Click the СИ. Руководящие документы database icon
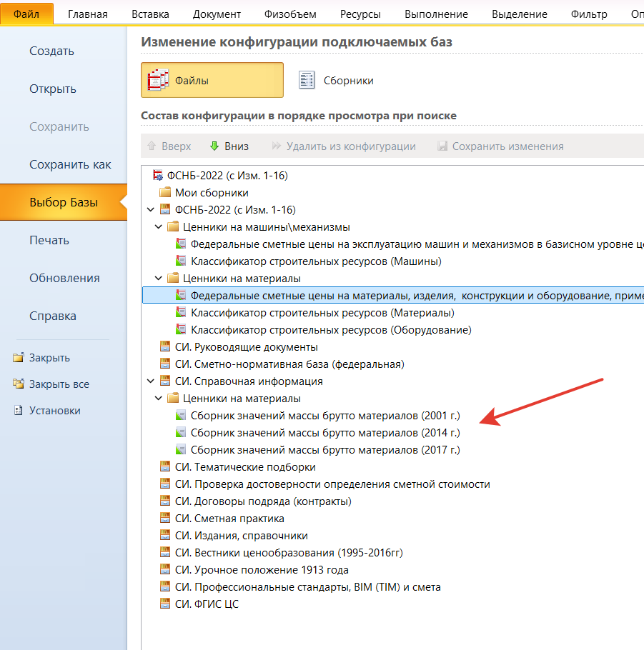 click(x=165, y=346)
